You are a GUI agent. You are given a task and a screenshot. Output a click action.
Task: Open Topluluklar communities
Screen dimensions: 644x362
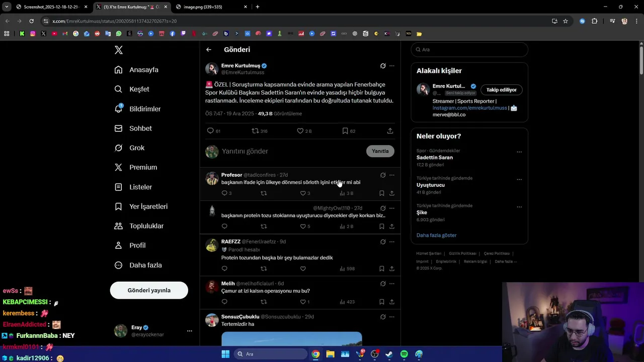tap(139, 226)
